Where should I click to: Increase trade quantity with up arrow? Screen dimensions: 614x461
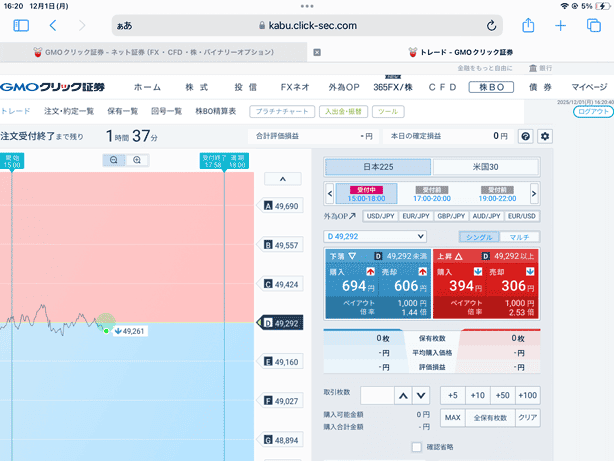tap(403, 396)
